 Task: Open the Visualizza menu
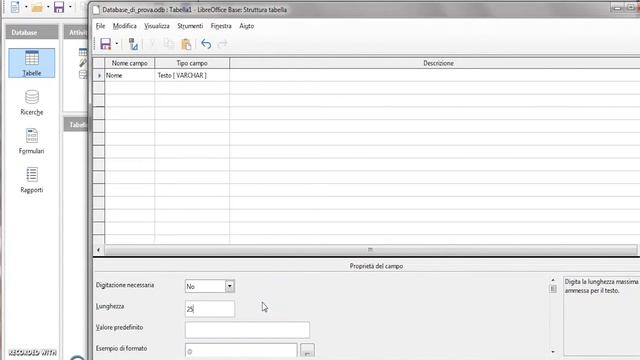pyautogui.click(x=157, y=26)
